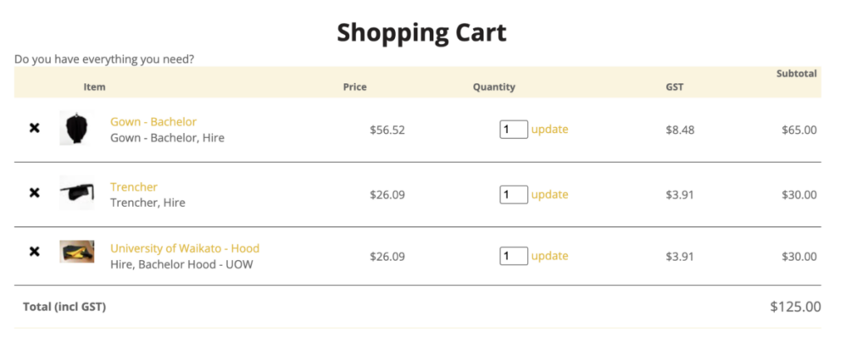Remove the University of Waikato Hood item
Image resolution: width=868 pixels, height=344 pixels.
pos(35,252)
